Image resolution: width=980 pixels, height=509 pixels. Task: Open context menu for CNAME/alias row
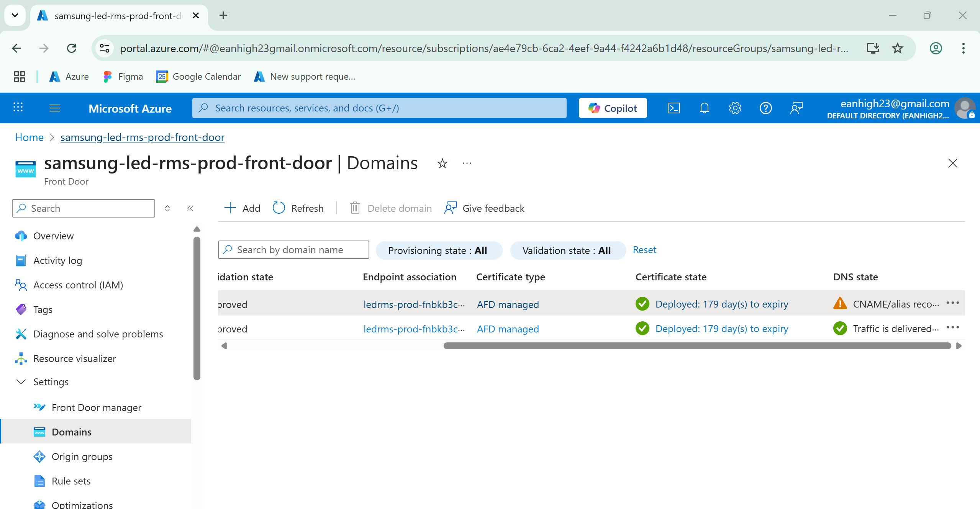coord(952,303)
